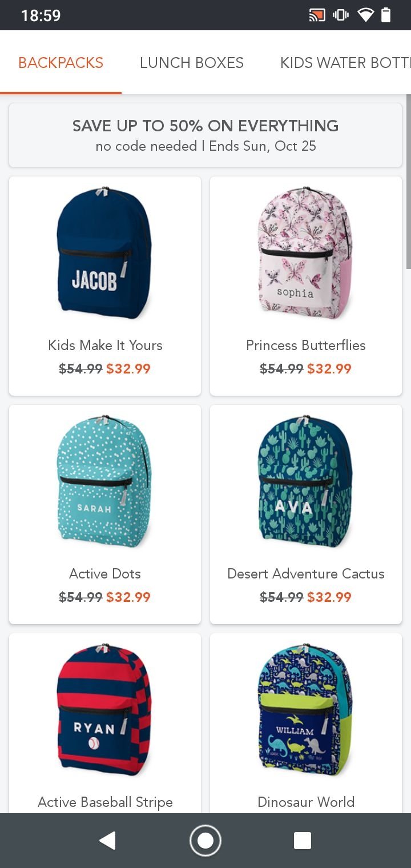The height and width of the screenshot is (868, 411).
Task: Tap the battery icon in the status bar
Action: [x=386, y=15]
